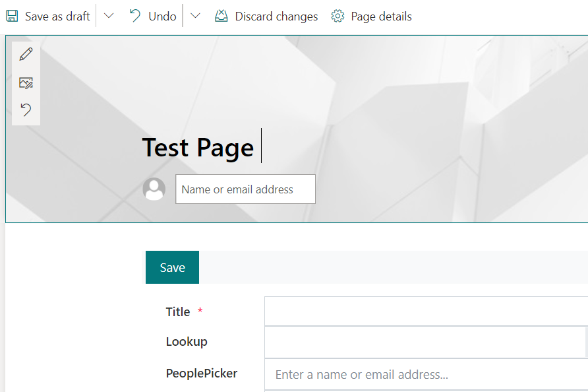Click the Discard changes icon
588x392 pixels.
[221, 16]
